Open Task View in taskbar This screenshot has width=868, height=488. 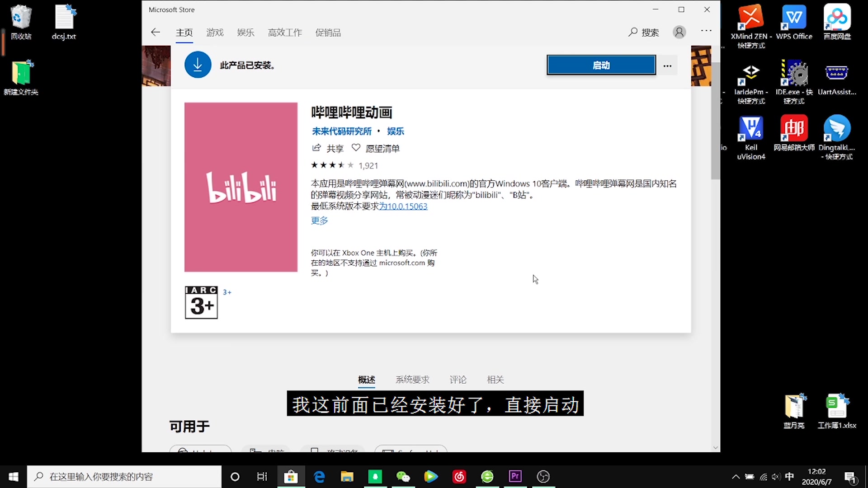click(262, 477)
